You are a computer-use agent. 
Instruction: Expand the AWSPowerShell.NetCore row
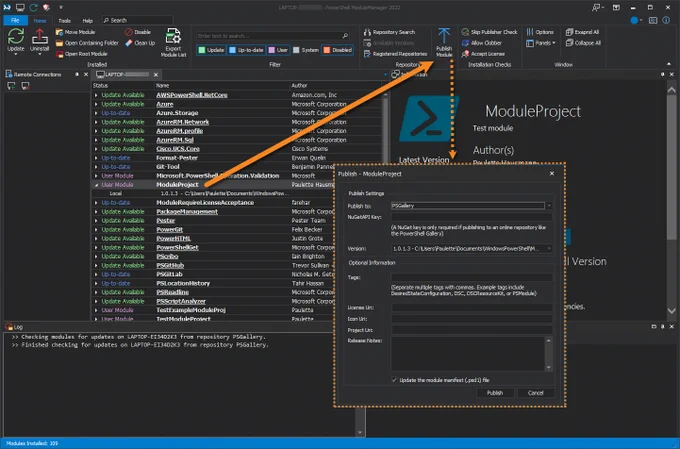[96, 95]
